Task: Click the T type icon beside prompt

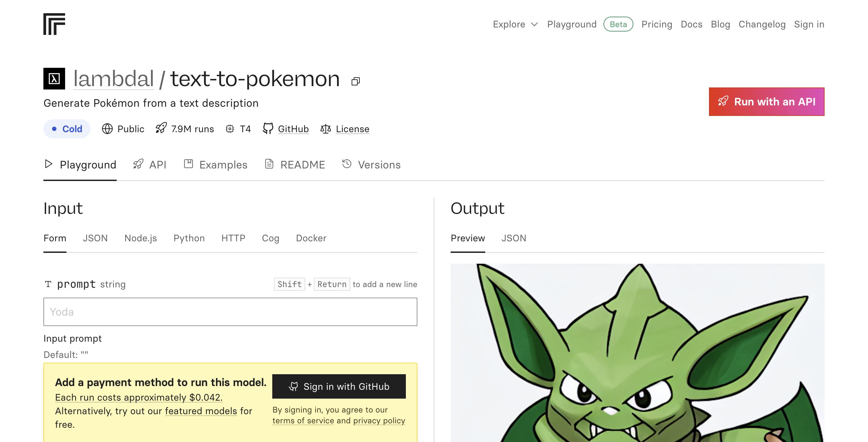Action: coord(48,284)
